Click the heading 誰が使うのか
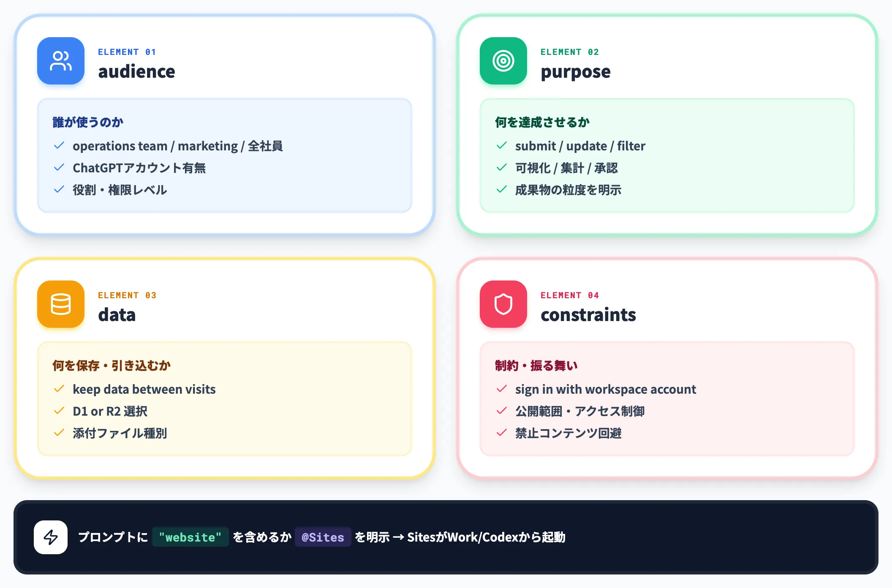This screenshot has width=892, height=588. point(88,122)
